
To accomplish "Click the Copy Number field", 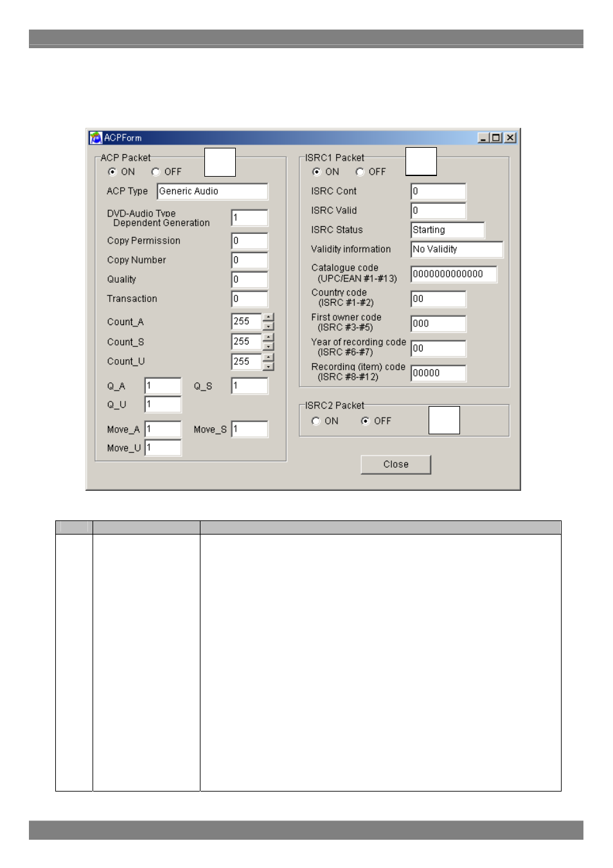I will click(250, 260).
